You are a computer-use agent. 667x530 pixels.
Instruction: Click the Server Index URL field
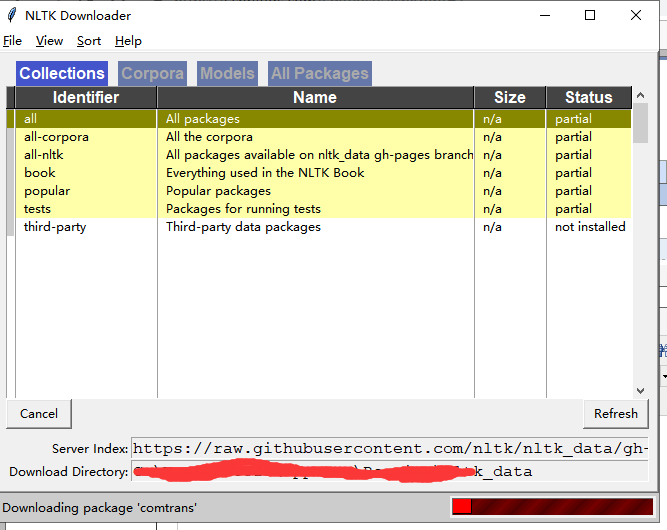390,449
